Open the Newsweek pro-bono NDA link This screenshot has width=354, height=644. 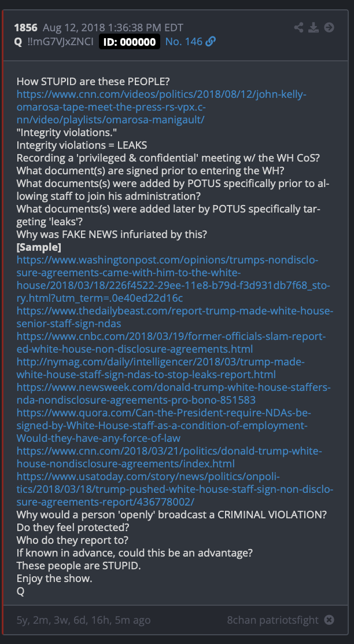pyautogui.click(x=174, y=393)
